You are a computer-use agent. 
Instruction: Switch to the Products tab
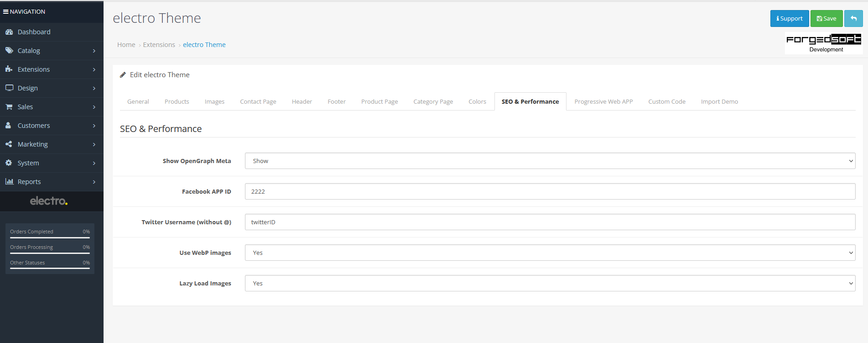point(177,101)
